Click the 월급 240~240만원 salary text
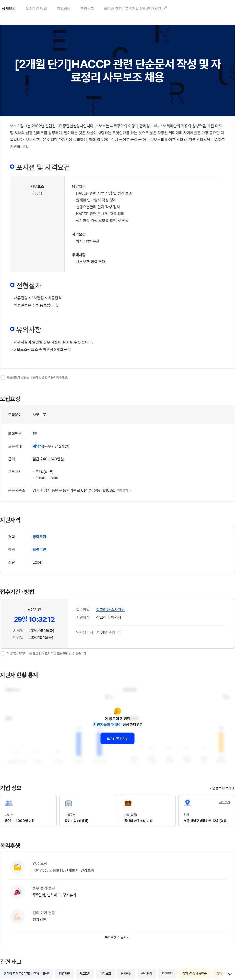This screenshot has height=980, width=235. [x=48, y=459]
